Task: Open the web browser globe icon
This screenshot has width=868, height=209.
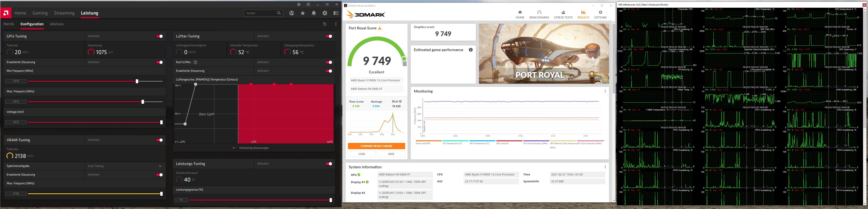Action: pos(292,13)
